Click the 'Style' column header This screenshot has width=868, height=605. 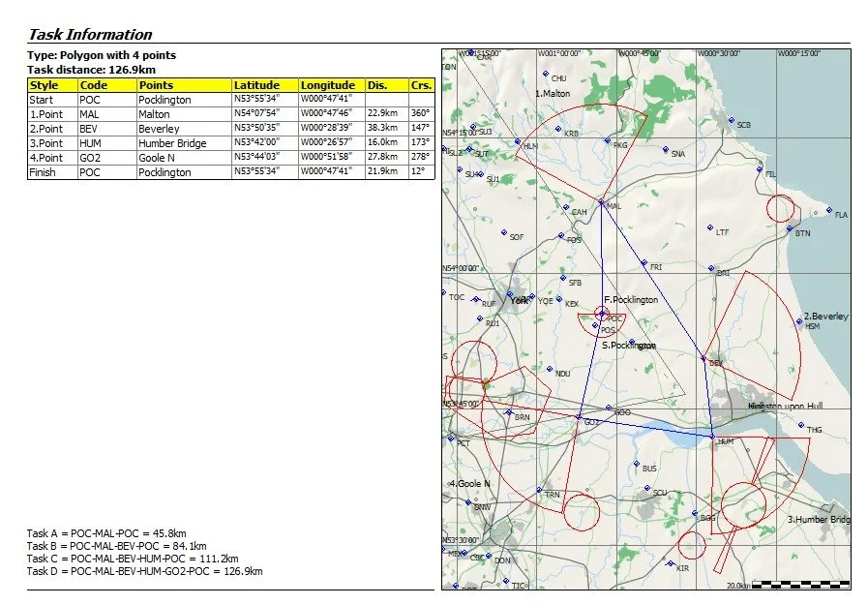click(52, 85)
